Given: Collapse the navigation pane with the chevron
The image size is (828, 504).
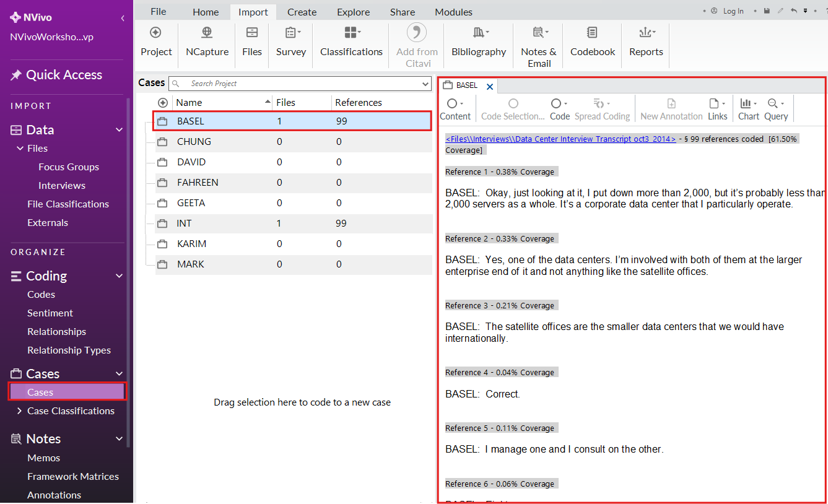Looking at the screenshot, I should 123,18.
